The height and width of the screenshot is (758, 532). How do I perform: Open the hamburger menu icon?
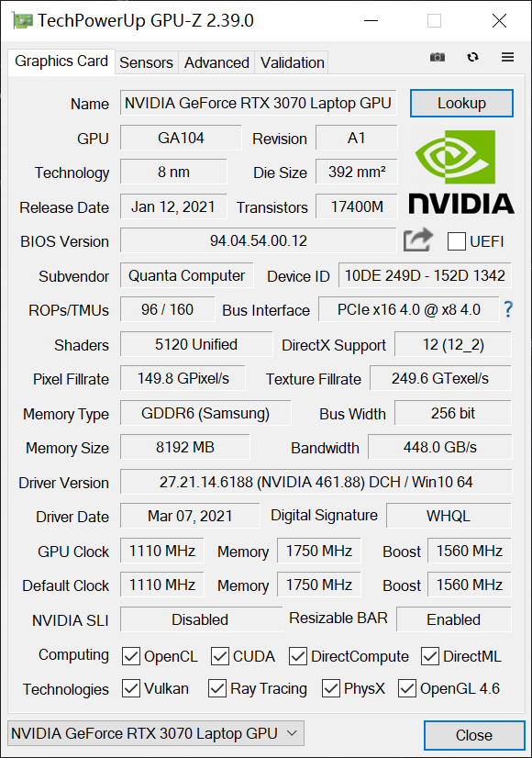(507, 57)
